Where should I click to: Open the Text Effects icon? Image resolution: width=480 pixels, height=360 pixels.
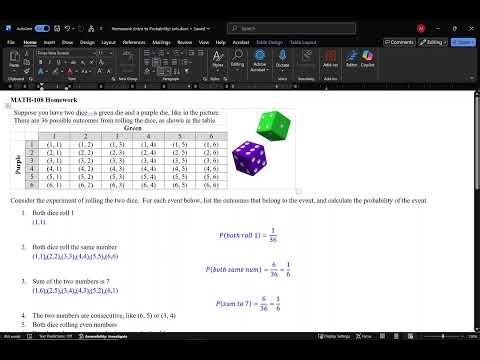tap(40, 71)
